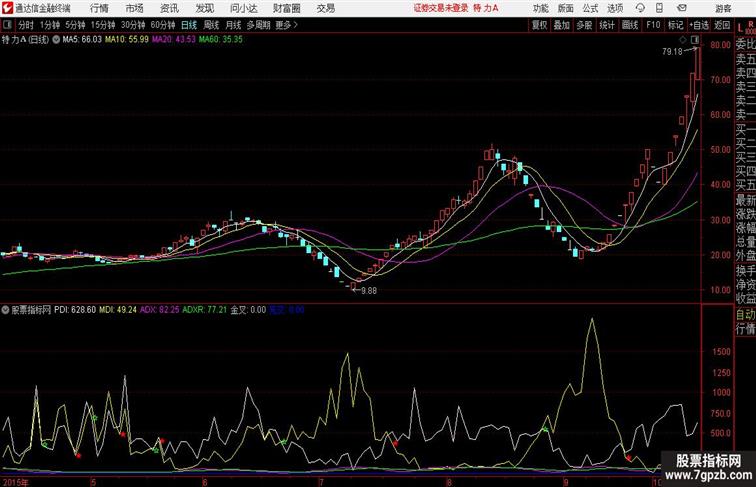This screenshot has width=756, height=487.
Task: Click the 标记 mark button
Action: pyautogui.click(x=675, y=25)
